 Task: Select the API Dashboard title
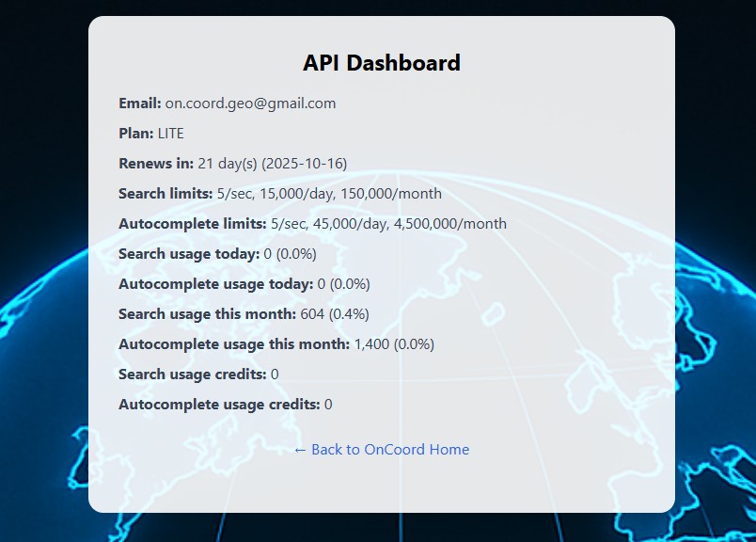pyautogui.click(x=379, y=62)
